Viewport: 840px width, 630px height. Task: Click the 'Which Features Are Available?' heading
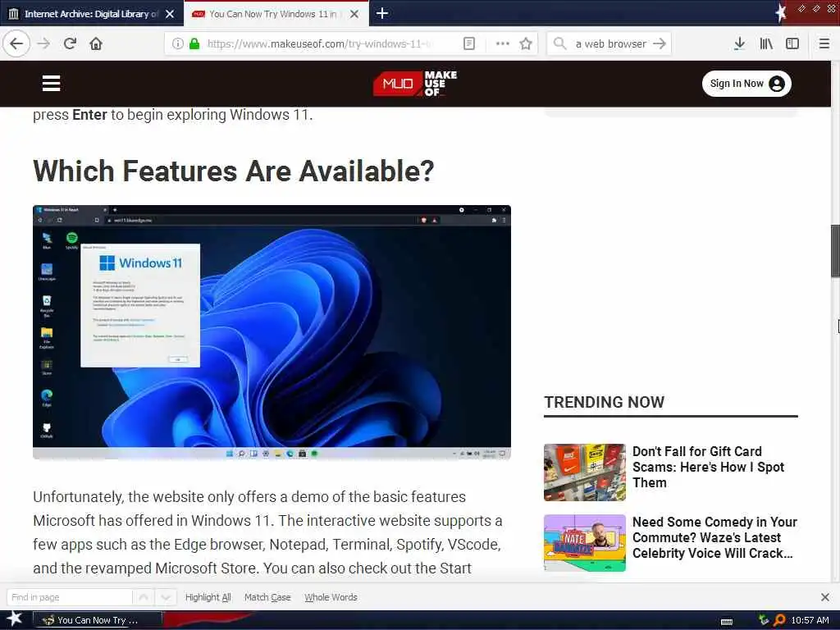pyautogui.click(x=234, y=171)
